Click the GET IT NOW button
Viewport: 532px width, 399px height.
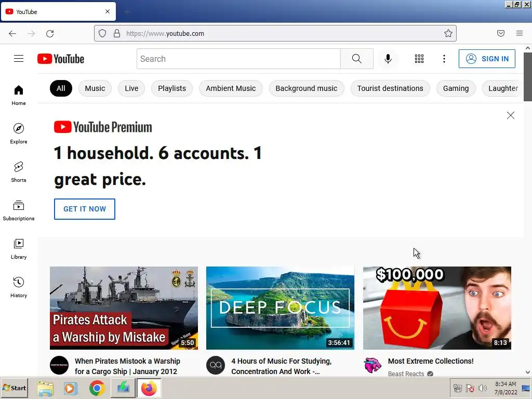85,209
